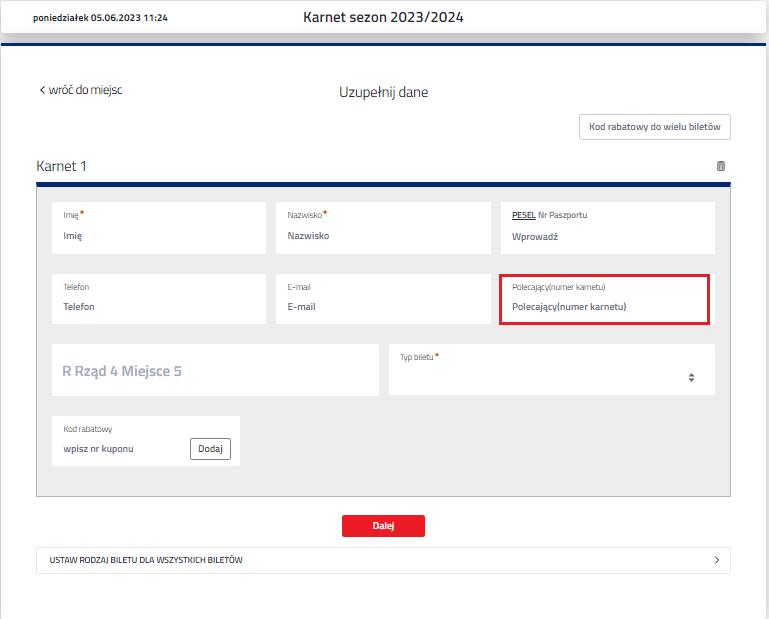Click the Telefon input field

pyautogui.click(x=158, y=307)
